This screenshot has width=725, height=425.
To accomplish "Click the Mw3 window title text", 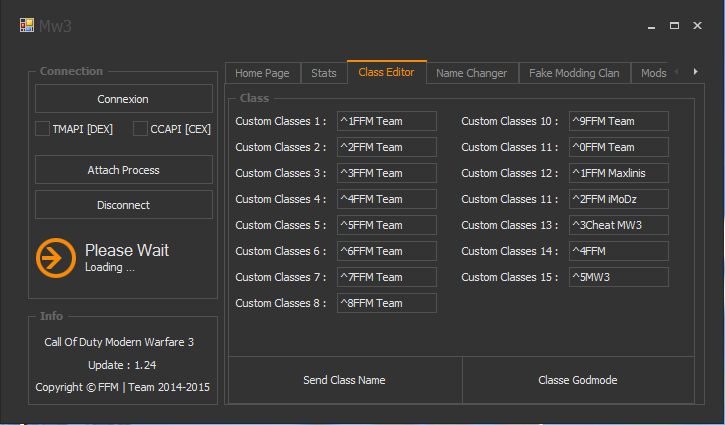I will click(55, 26).
